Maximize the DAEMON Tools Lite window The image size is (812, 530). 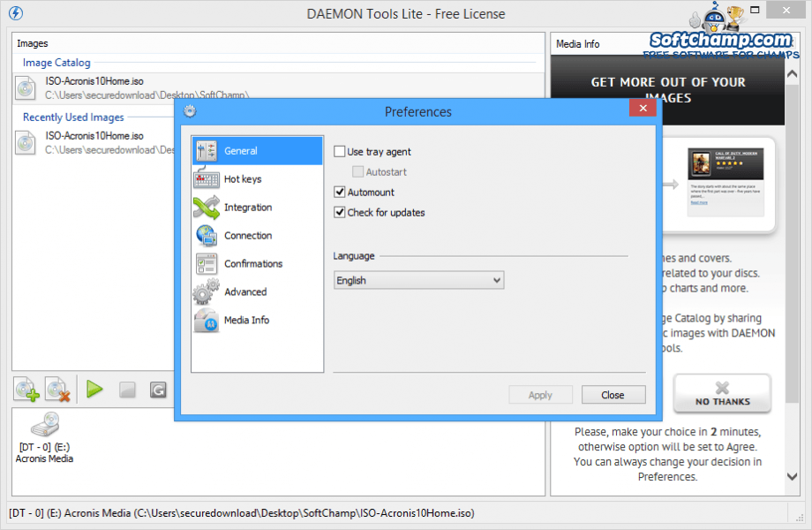pyautogui.click(x=755, y=10)
